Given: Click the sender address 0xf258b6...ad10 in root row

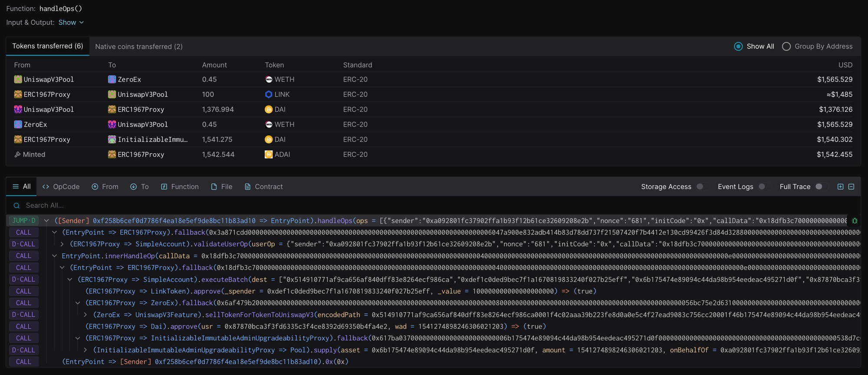Looking at the screenshot, I should [174, 221].
